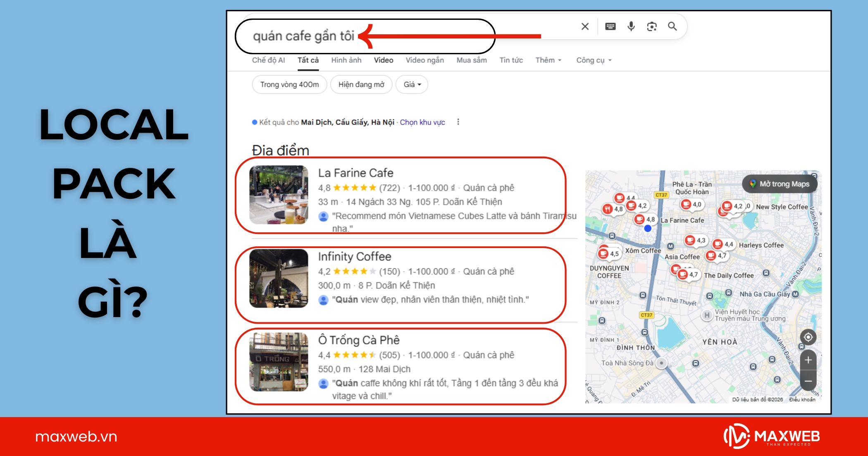Screen dimensions: 868x456
Task: Search by image using camera icon
Action: click(x=652, y=27)
